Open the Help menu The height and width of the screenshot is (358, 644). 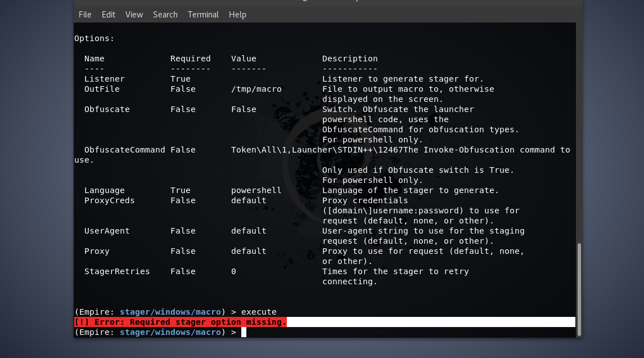click(237, 15)
